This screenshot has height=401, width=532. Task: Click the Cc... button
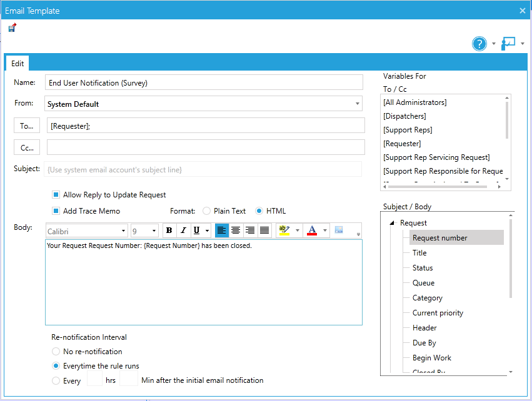click(x=27, y=147)
